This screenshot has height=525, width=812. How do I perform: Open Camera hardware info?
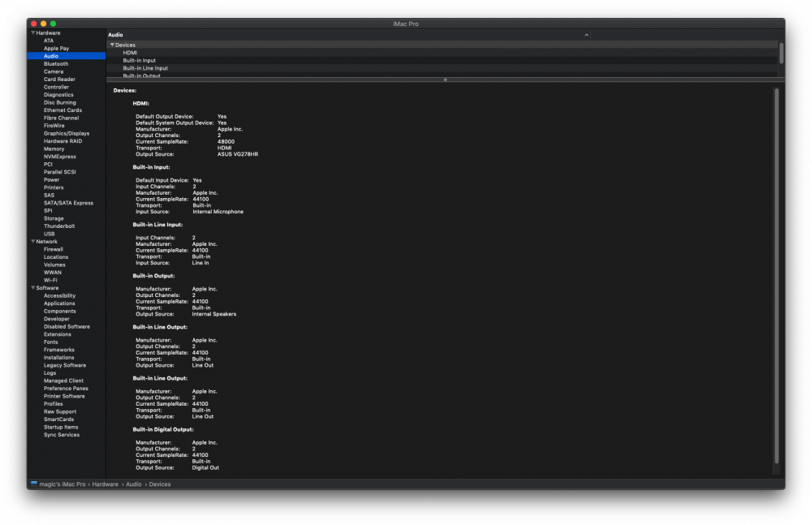[x=54, y=71]
